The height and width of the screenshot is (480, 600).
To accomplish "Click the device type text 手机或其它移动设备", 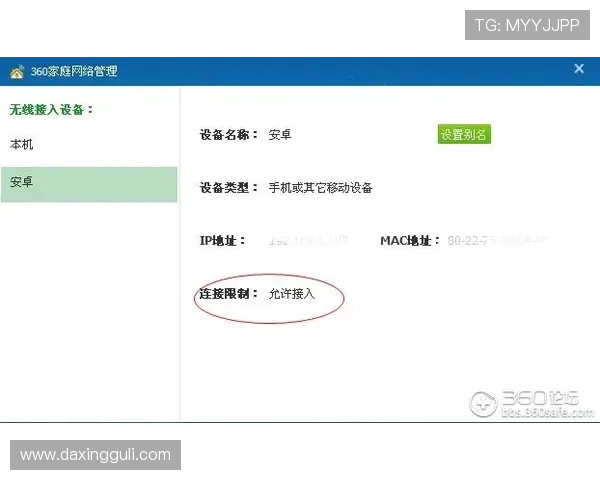I will [321, 188].
